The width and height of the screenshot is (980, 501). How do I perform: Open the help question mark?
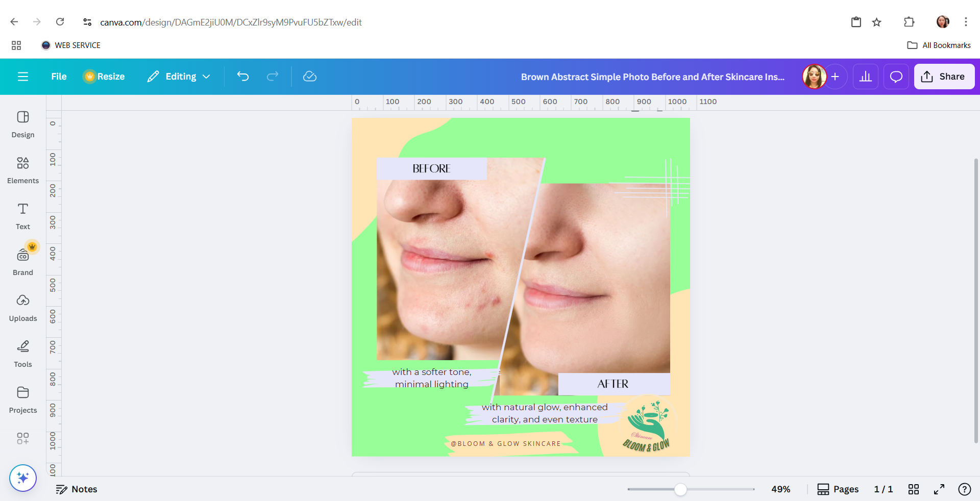pyautogui.click(x=965, y=489)
